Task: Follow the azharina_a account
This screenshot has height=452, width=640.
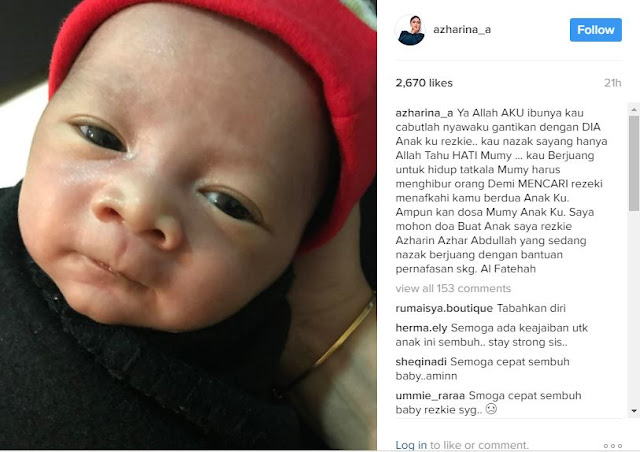Action: [596, 30]
